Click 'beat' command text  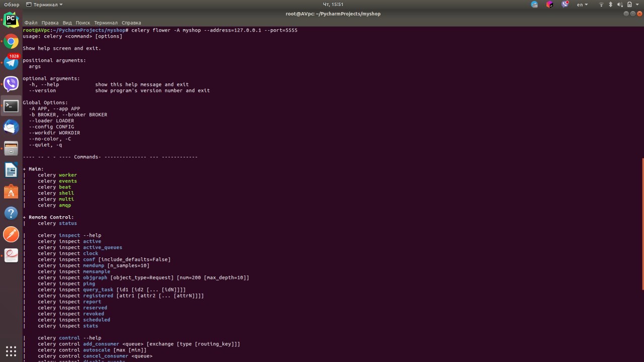click(65, 187)
